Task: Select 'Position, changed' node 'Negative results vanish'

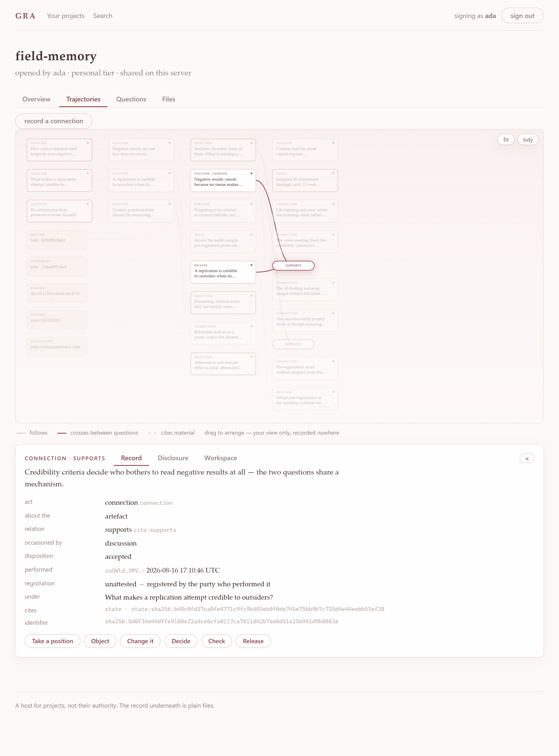Action: coord(223,180)
